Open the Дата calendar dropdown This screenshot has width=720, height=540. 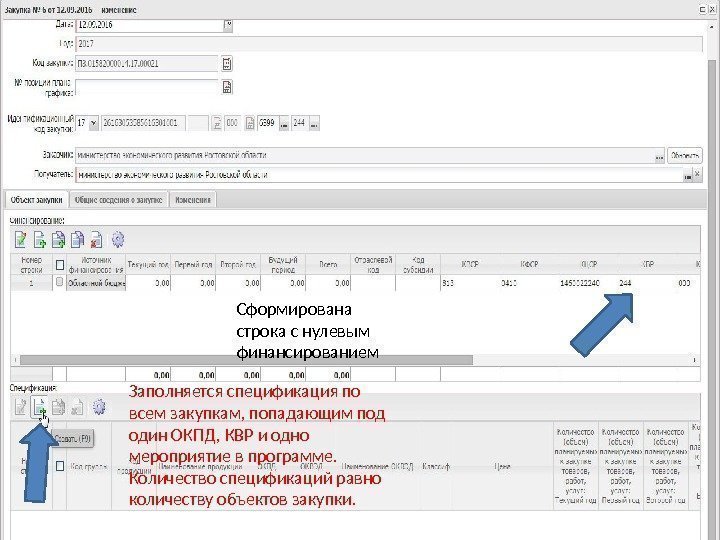click(228, 25)
